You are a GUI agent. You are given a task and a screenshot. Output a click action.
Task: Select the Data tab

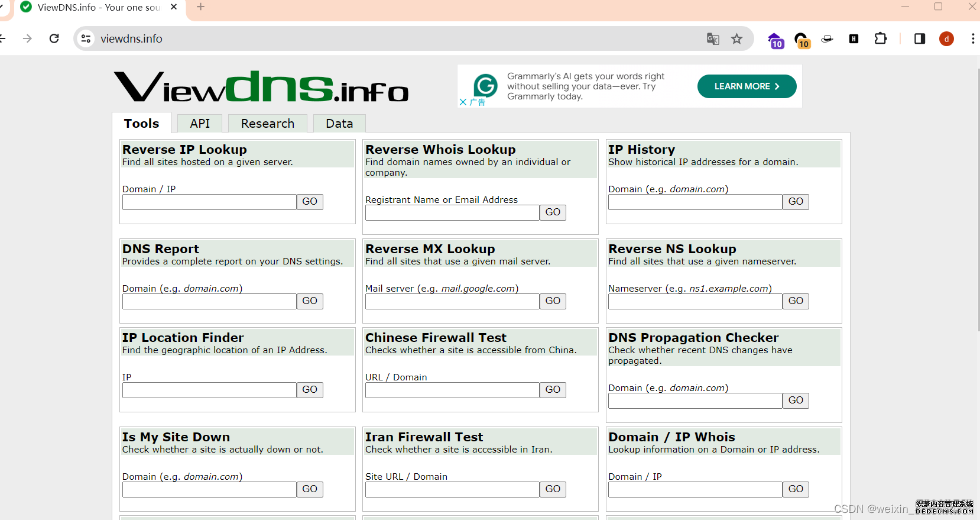coord(339,124)
